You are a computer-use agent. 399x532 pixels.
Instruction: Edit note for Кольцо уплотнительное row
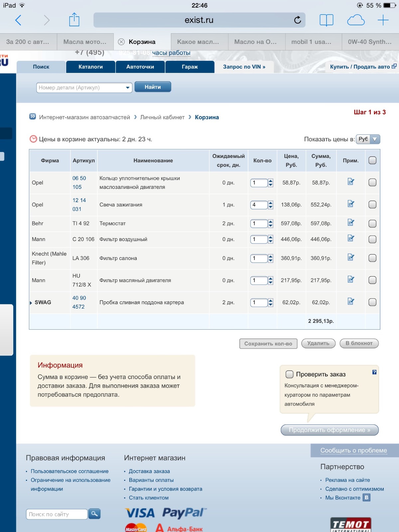coord(351,182)
